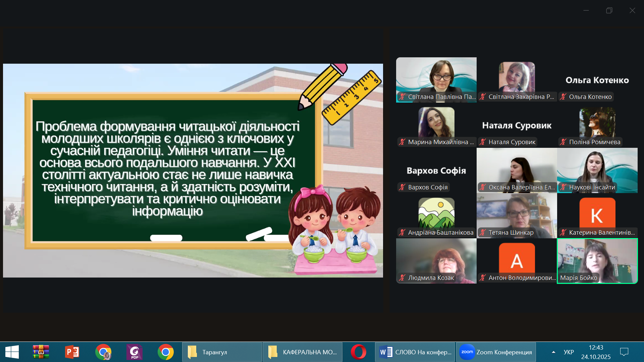
Task: Select Марина Михайлівна's participant tile
Action: pos(436,125)
